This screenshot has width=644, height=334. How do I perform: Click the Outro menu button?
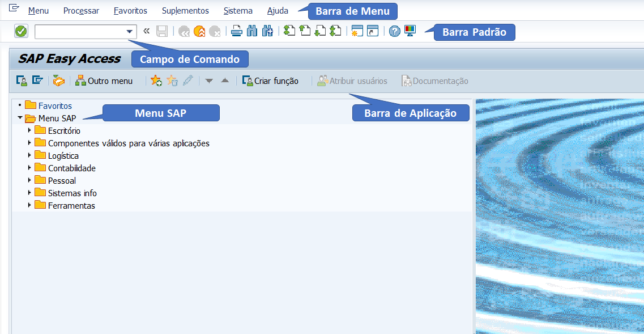(x=104, y=81)
